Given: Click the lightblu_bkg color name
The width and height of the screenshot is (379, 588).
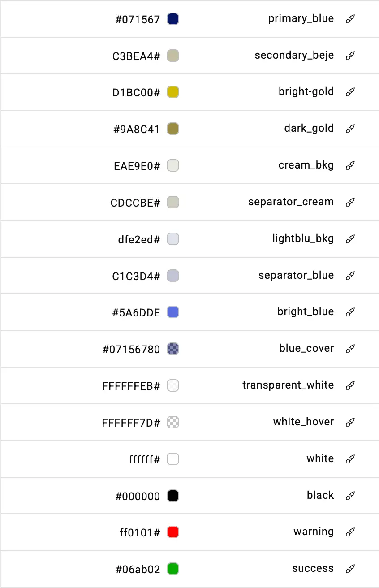Looking at the screenshot, I should click(303, 238).
